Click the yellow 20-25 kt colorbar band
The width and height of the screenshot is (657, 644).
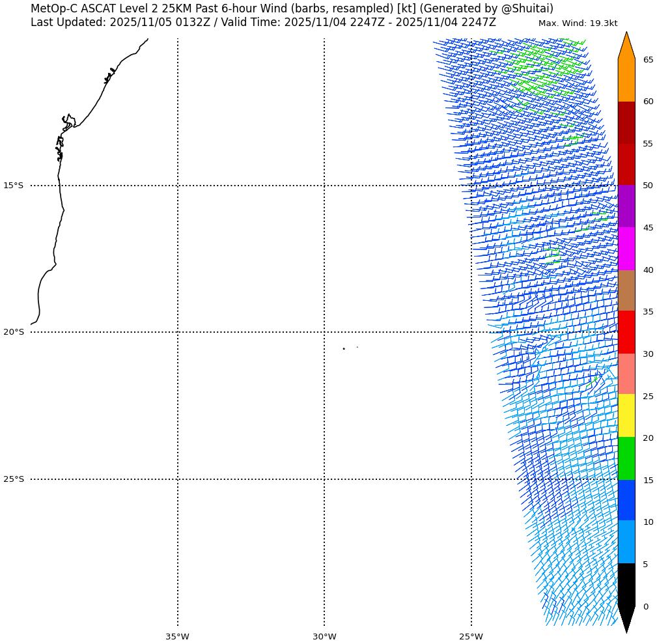[x=626, y=415]
